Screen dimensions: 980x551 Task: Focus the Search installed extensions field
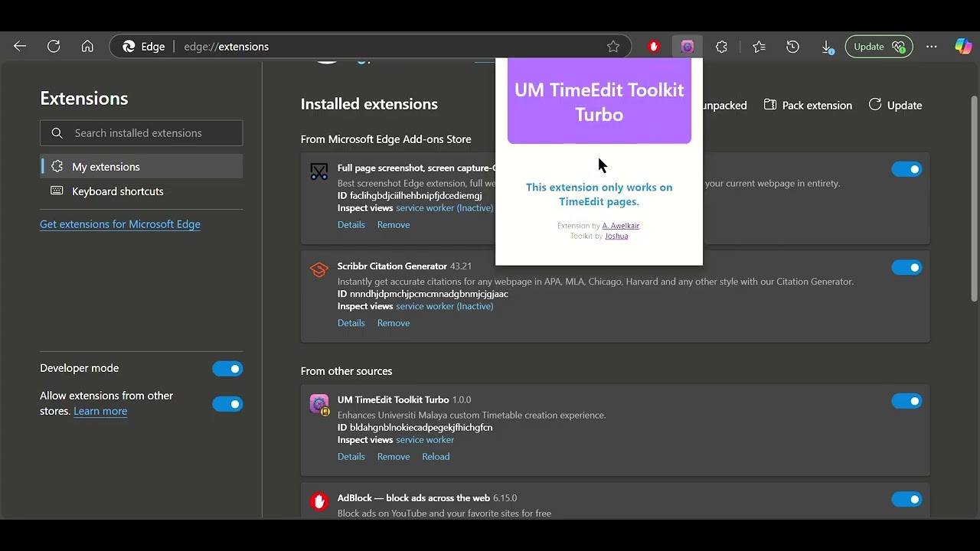click(x=142, y=133)
